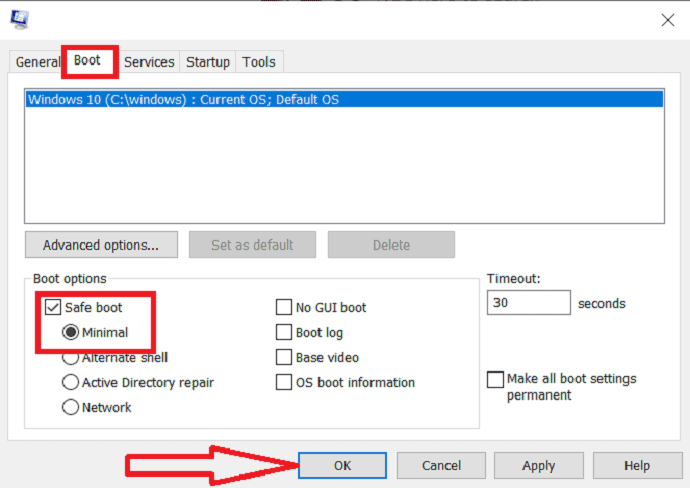Uncheck the Safe boot checkbox

click(52, 307)
